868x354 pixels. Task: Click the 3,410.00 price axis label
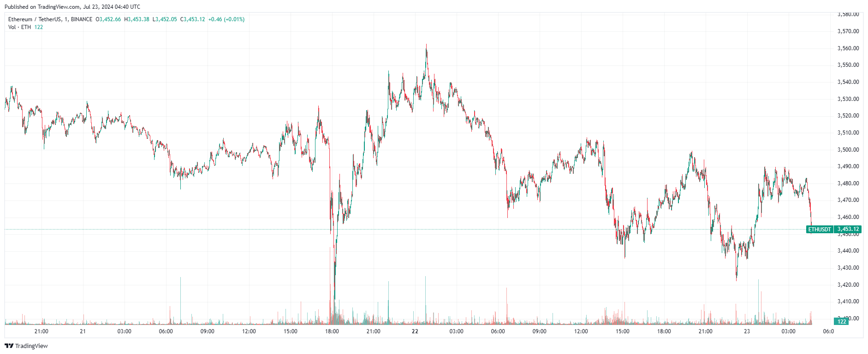tap(848, 301)
